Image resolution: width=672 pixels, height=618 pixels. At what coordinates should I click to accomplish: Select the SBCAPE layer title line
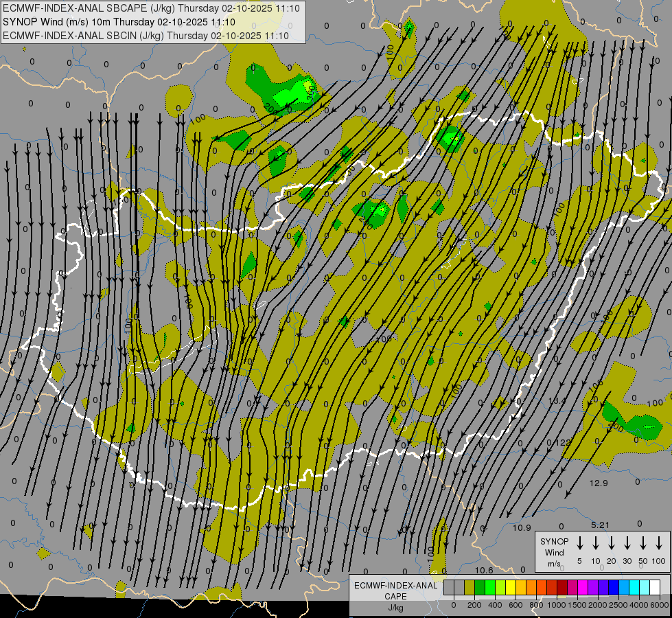tap(151, 8)
